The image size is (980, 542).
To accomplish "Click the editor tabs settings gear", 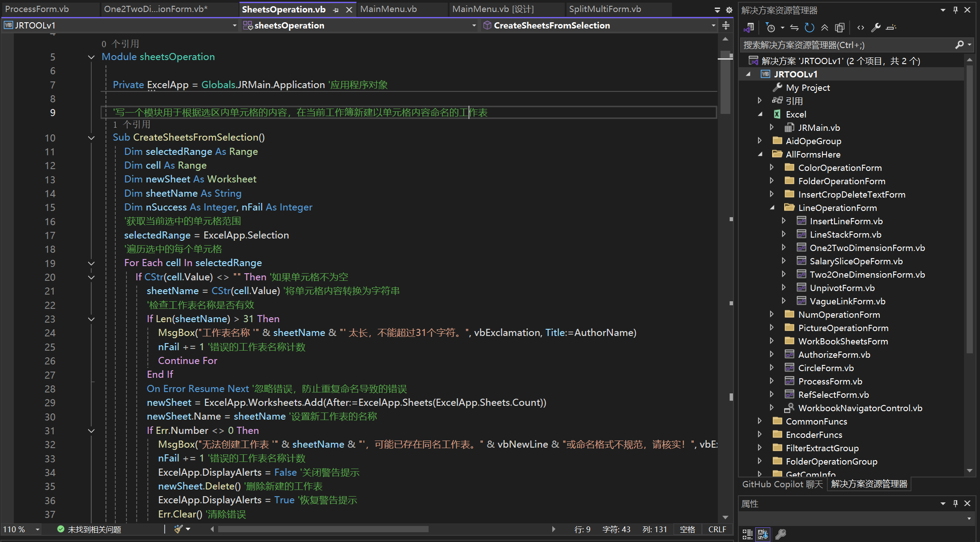I will click(729, 9).
